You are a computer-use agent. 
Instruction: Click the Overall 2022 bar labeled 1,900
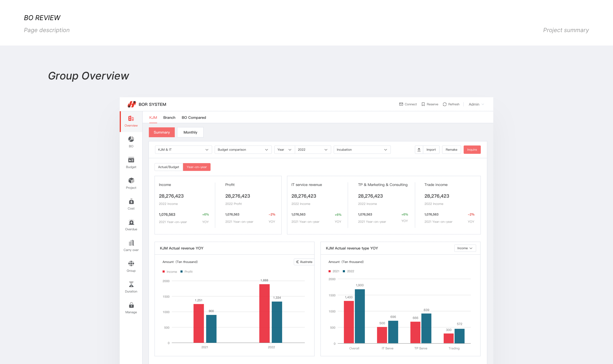click(360, 316)
